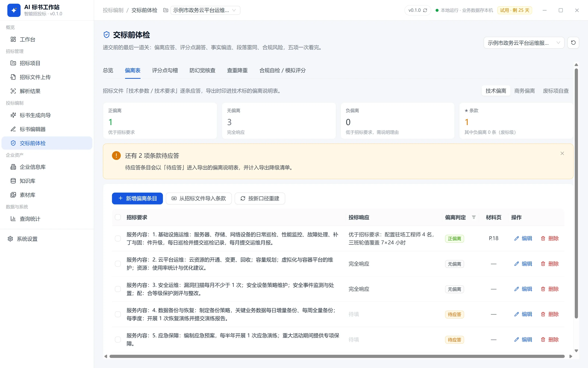This screenshot has width=588, height=368.
Task: Check the 云平台运维 row checkbox
Action: pyautogui.click(x=118, y=264)
